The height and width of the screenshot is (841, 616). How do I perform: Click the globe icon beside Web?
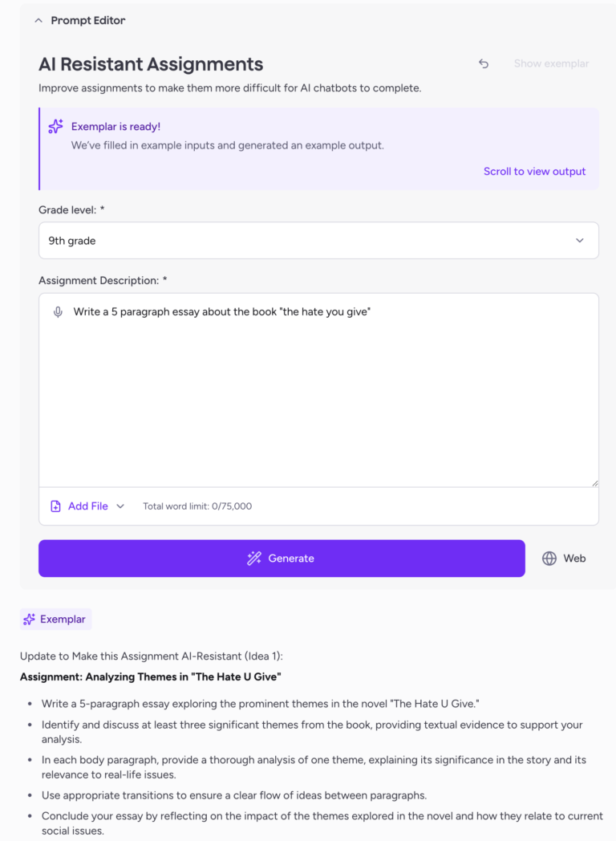tap(549, 558)
